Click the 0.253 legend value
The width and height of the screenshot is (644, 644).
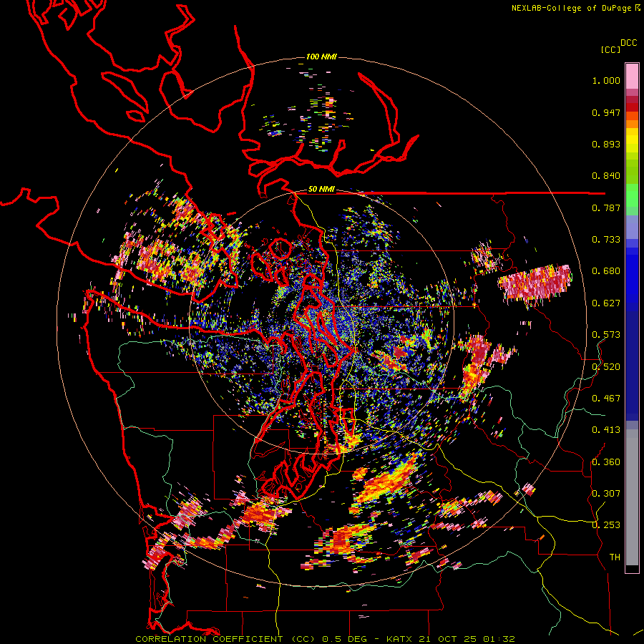(x=606, y=525)
